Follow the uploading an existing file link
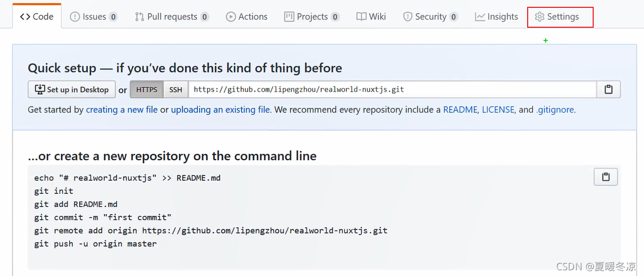This screenshot has width=644, height=276. click(x=220, y=110)
